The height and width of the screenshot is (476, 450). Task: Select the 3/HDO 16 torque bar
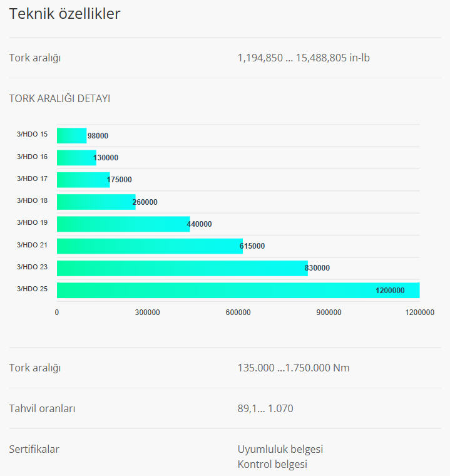tap(75, 158)
